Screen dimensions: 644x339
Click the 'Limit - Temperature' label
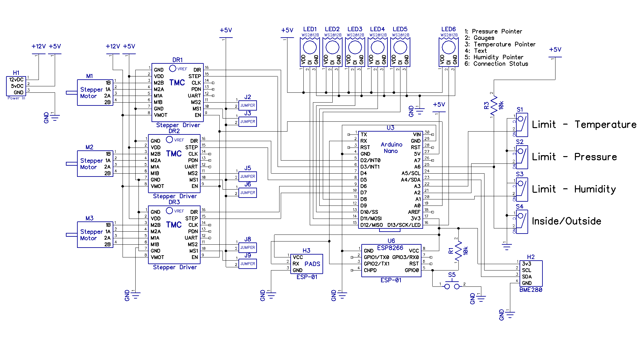pyautogui.click(x=584, y=125)
